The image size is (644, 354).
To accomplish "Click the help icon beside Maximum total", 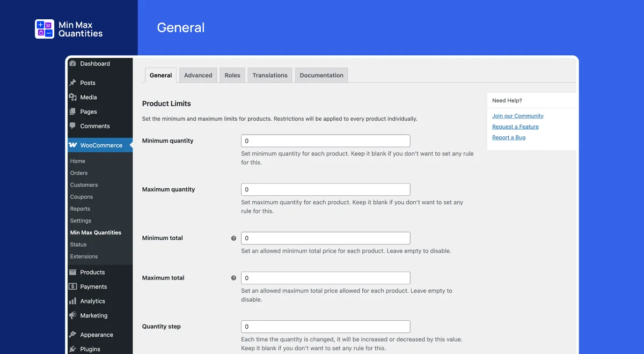I will [x=233, y=278].
